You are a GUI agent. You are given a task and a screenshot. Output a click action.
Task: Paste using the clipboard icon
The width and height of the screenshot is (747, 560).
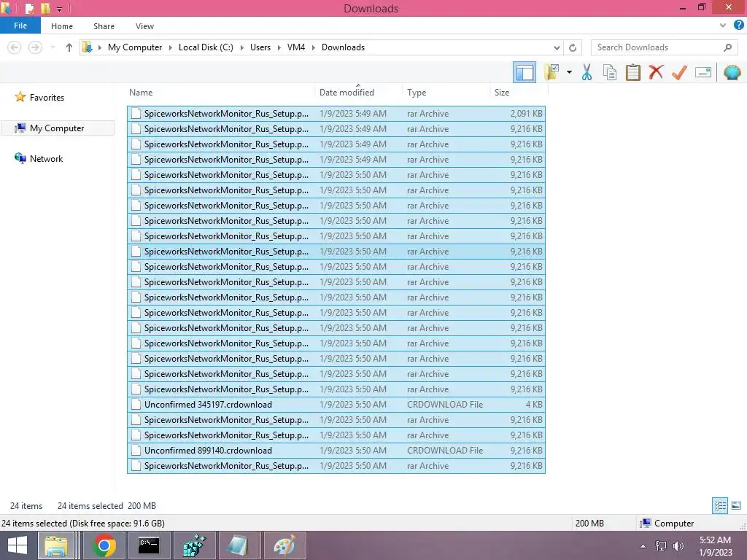pyautogui.click(x=632, y=72)
